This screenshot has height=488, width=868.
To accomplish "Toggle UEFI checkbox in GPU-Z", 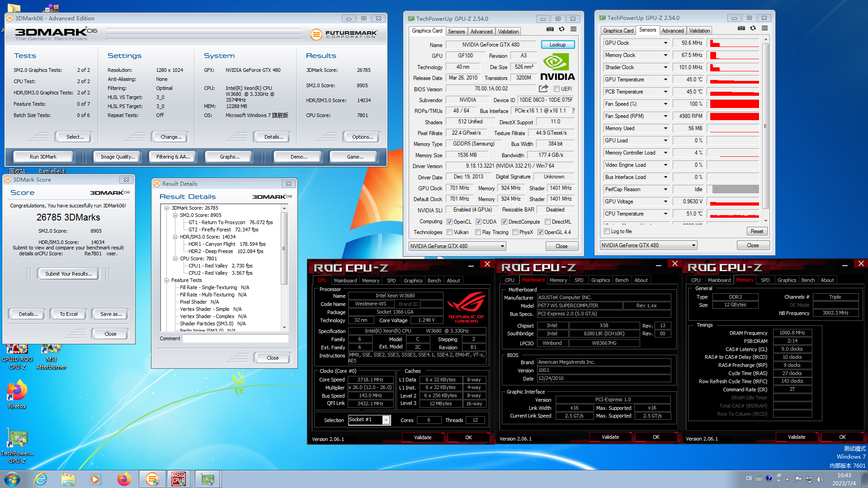I will 557,89.
